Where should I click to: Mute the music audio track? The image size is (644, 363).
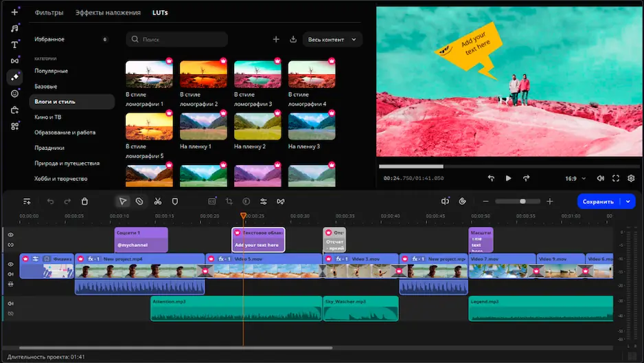coord(10,303)
